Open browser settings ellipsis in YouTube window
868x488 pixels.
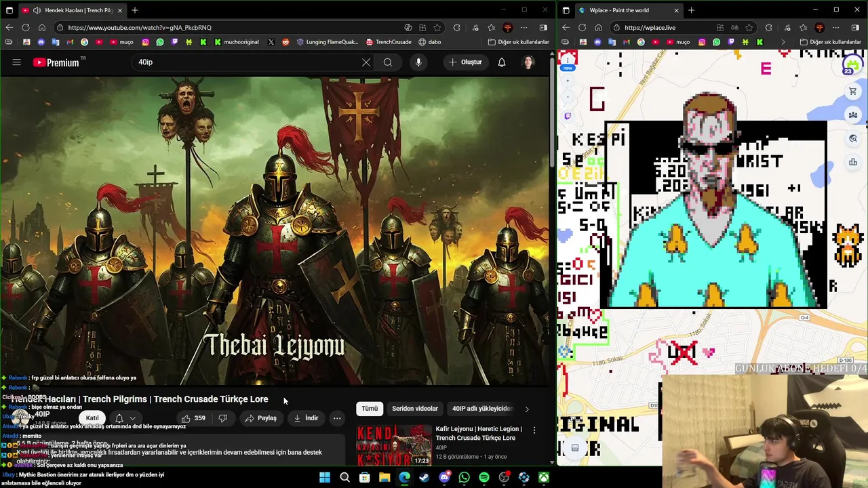524,28
